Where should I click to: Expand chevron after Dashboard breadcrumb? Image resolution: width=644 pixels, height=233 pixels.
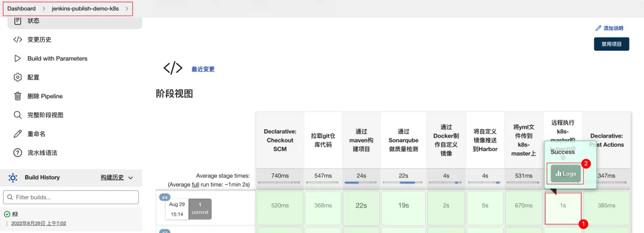click(x=44, y=8)
